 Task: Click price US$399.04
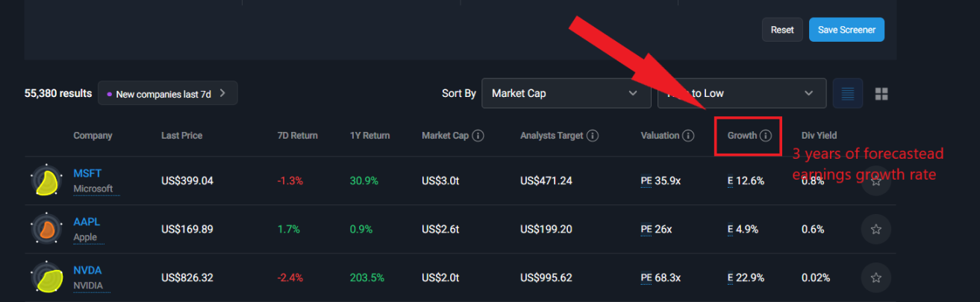187,180
